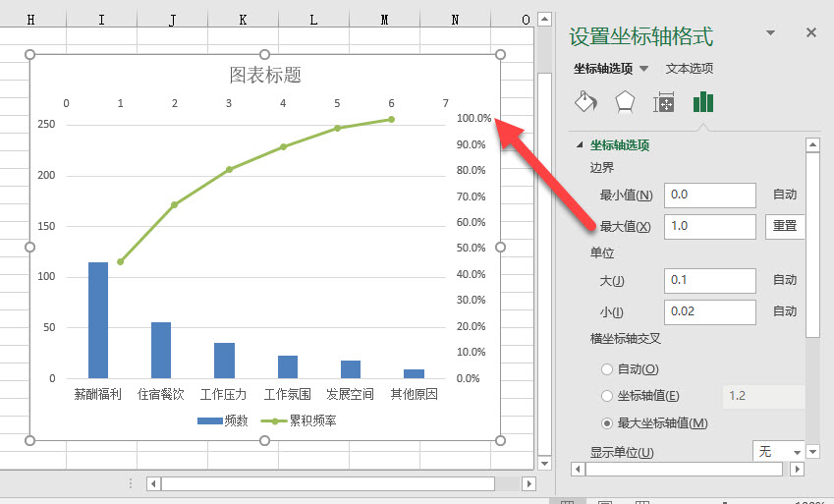Image resolution: width=834 pixels, height=504 pixels.
Task: Select the 工作压力 blue bar
Action: tap(224, 361)
